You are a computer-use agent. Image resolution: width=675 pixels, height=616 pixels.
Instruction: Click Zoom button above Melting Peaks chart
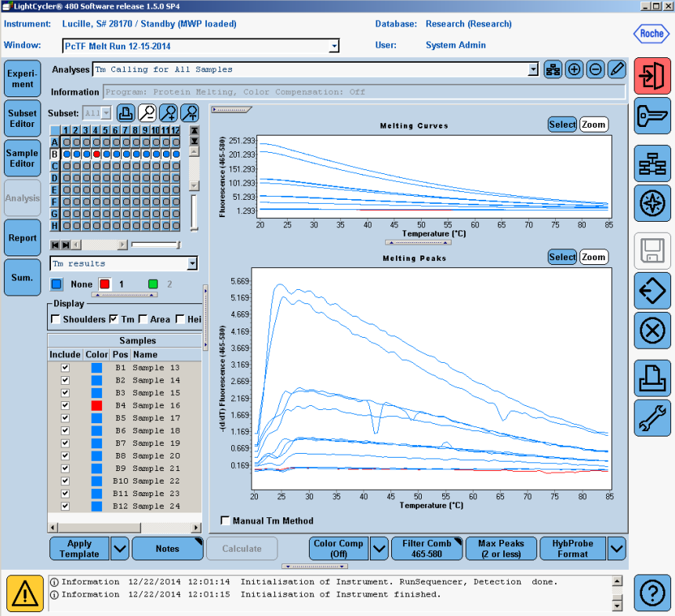593,257
